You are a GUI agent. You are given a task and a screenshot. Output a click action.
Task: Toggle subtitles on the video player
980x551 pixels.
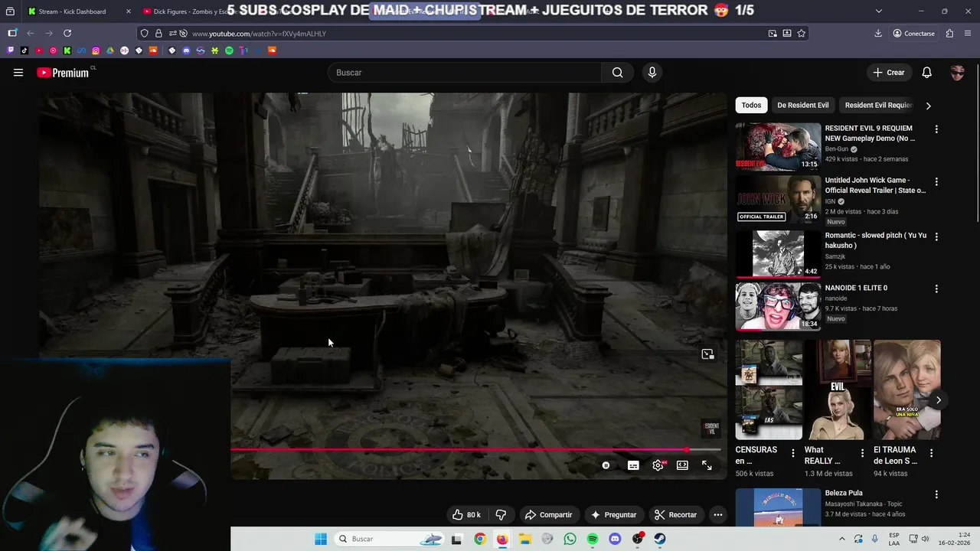tap(633, 465)
